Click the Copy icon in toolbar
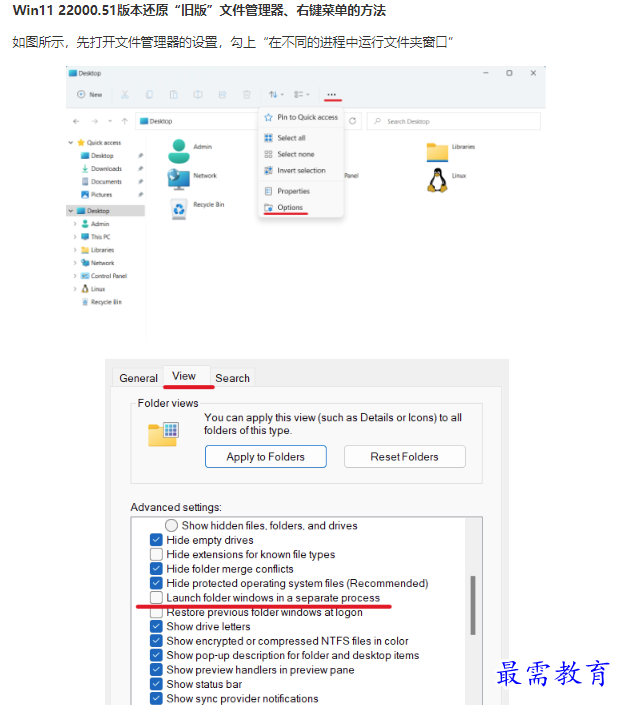This screenshot has height=705, width=618. [149, 94]
